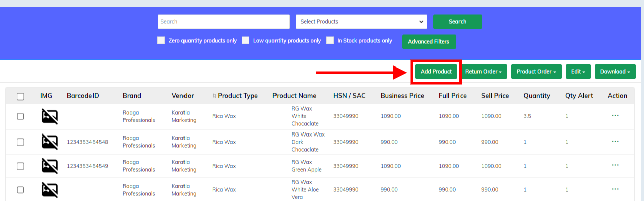Screen dimensions: 644x201
Task: Open the three-dot action menu for RG Wax Dark Chocolate
Action: pos(615,142)
